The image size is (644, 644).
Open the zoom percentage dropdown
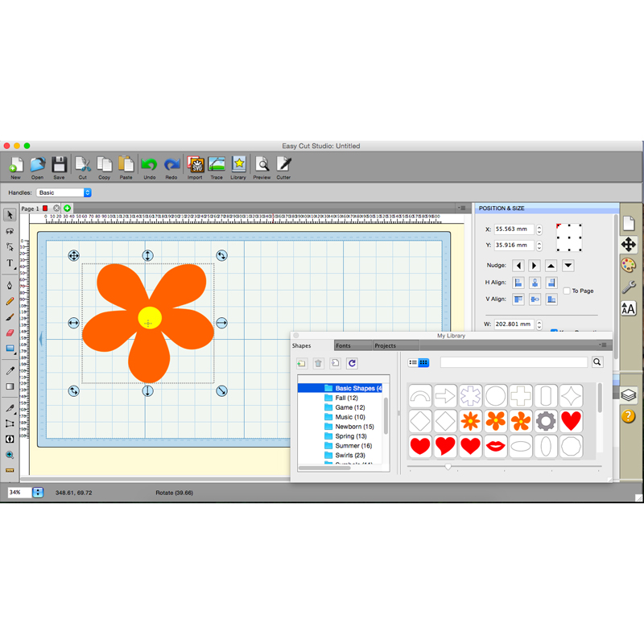pyautogui.click(x=38, y=492)
